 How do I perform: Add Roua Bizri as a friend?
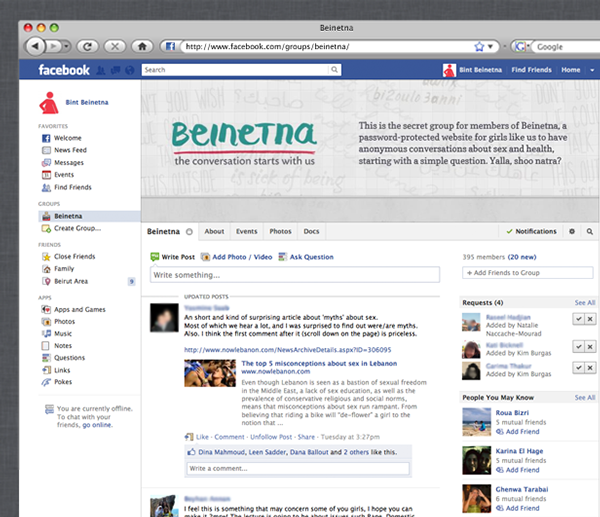point(518,432)
